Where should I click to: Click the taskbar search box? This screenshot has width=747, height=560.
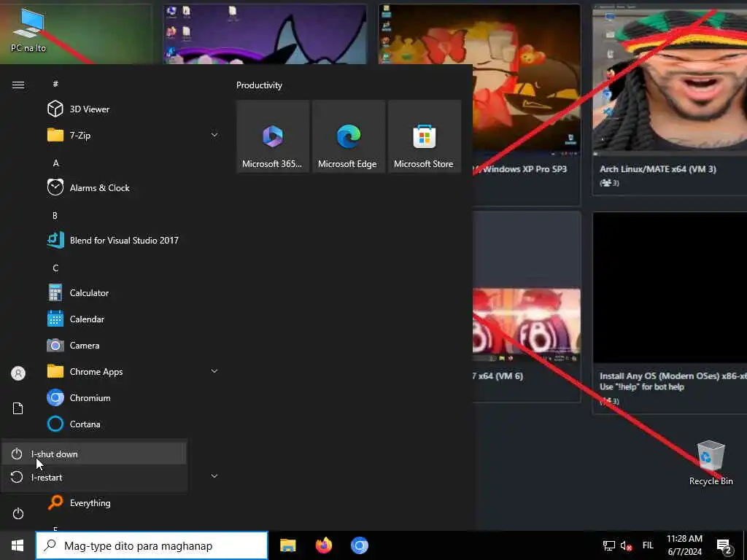(x=152, y=545)
